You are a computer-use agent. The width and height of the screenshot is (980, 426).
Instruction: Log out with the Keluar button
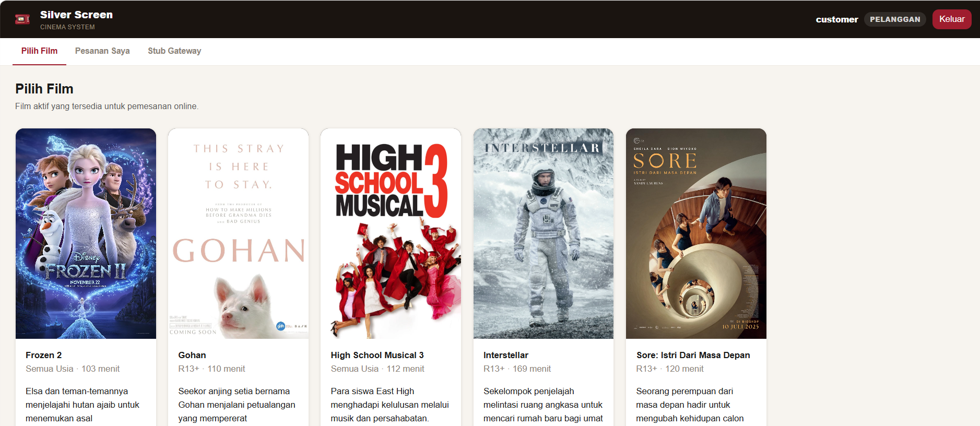pyautogui.click(x=952, y=19)
